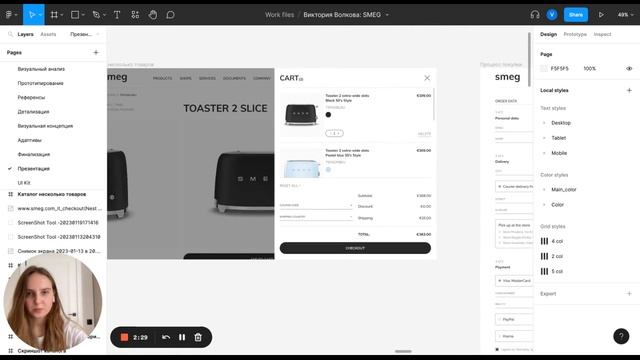This screenshot has height=360, width=640.
Task: Open the user avatar V
Action: tap(552, 15)
